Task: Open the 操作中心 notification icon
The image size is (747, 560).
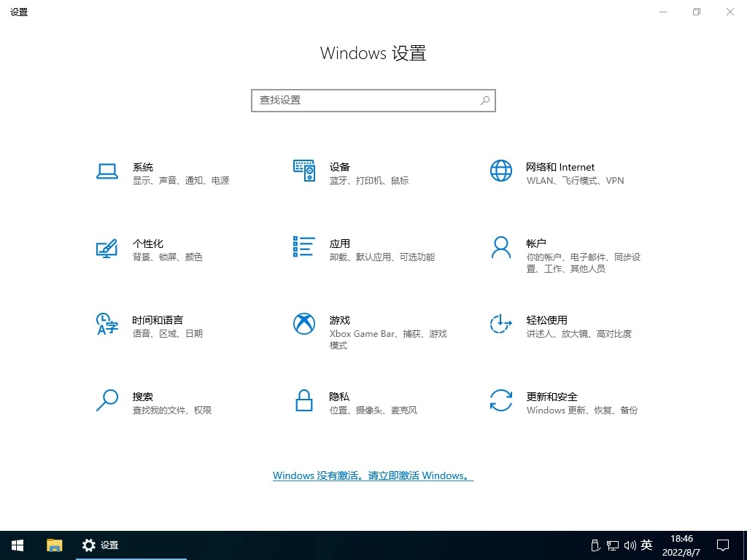Action: [722, 545]
